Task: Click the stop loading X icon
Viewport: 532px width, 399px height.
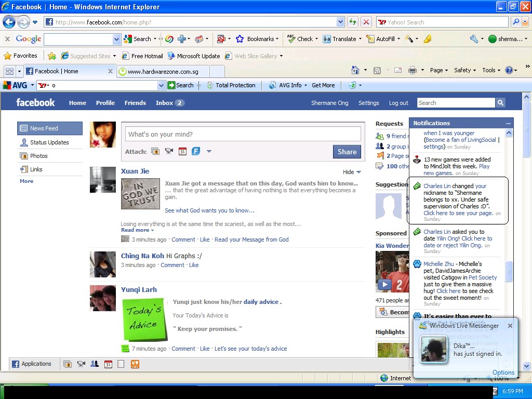Action: click(366, 22)
